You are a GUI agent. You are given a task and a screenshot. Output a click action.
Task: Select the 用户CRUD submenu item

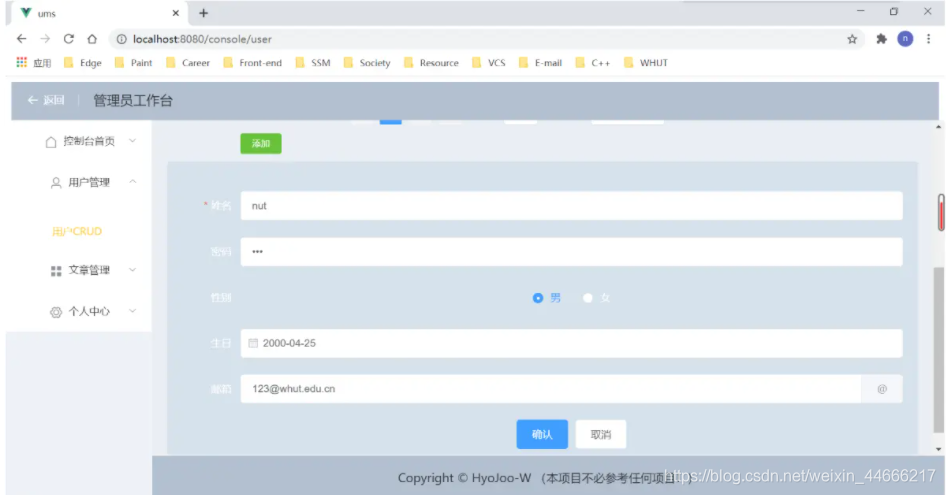tap(77, 231)
